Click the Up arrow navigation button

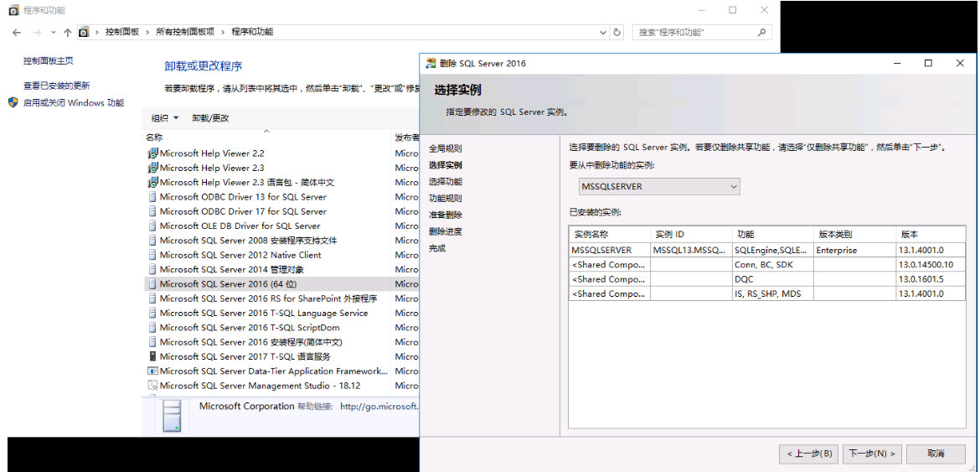tap(68, 32)
